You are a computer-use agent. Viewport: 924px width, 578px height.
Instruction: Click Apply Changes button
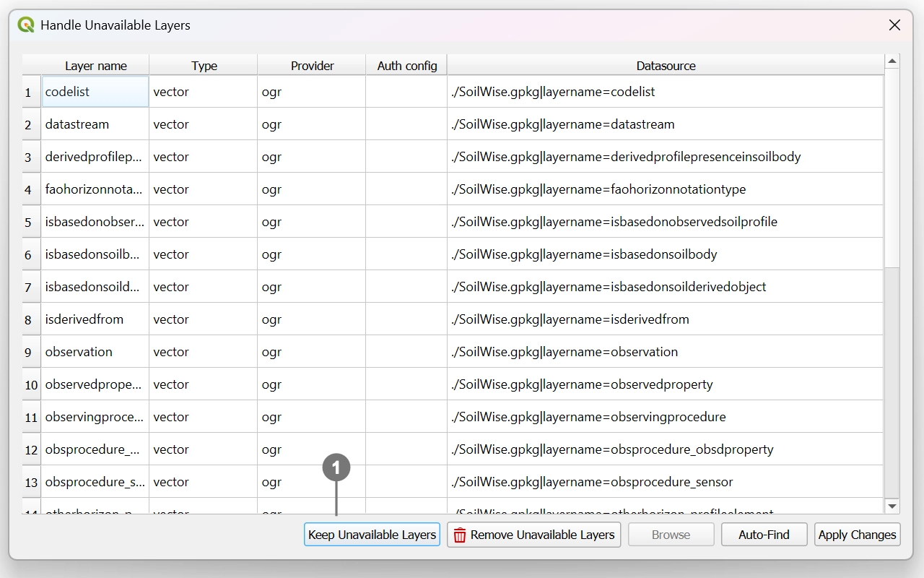(857, 535)
